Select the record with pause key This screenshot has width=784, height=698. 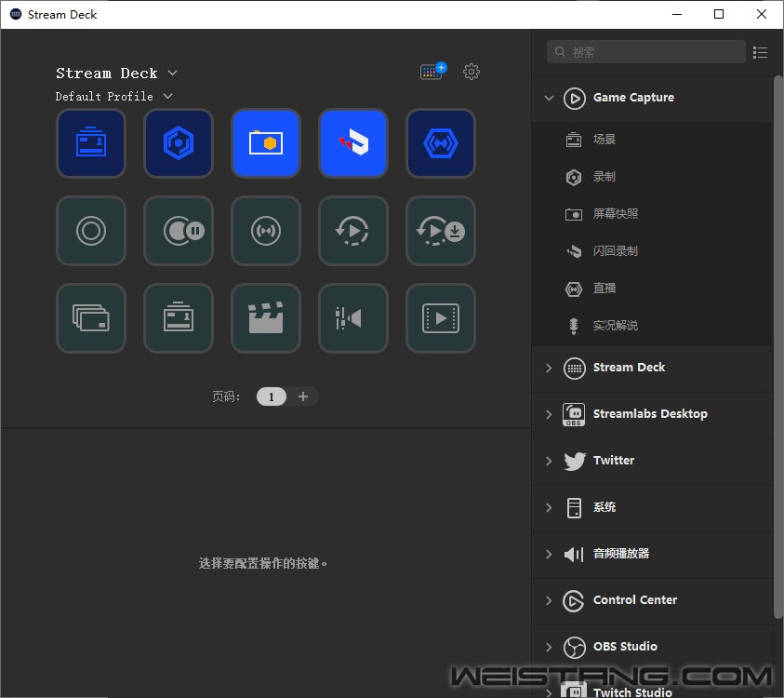coord(179,231)
